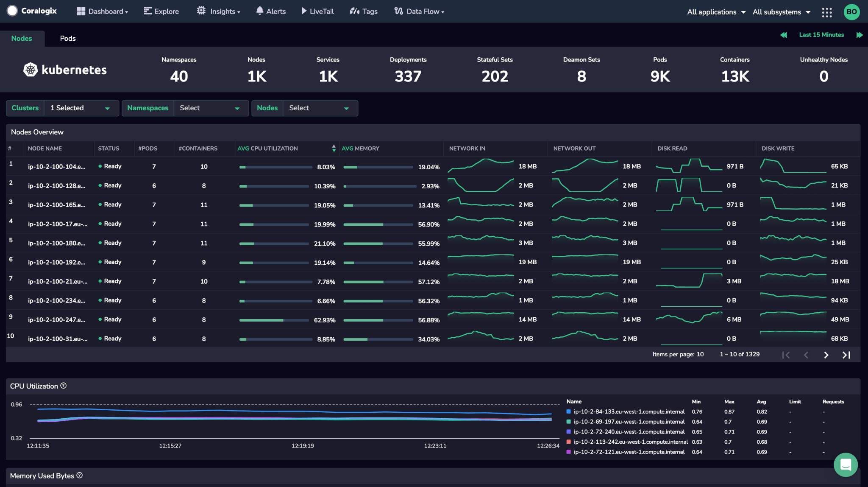This screenshot has height=487, width=868.
Task: Switch to the Nodes tab
Action: coord(22,38)
